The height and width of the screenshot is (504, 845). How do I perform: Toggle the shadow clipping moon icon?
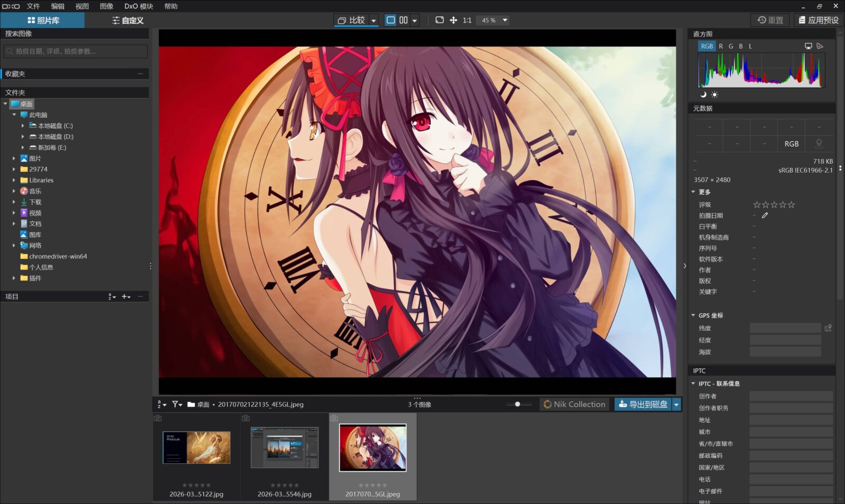pyautogui.click(x=703, y=94)
